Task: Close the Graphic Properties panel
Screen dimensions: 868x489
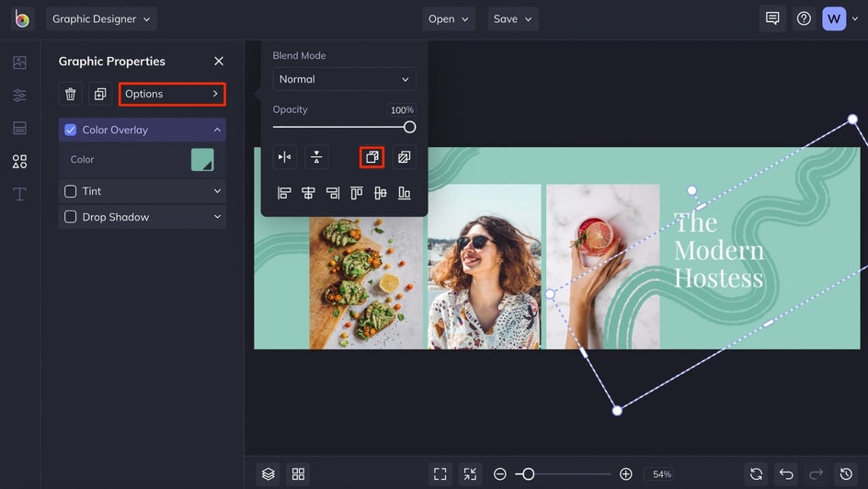Action: 219,62
